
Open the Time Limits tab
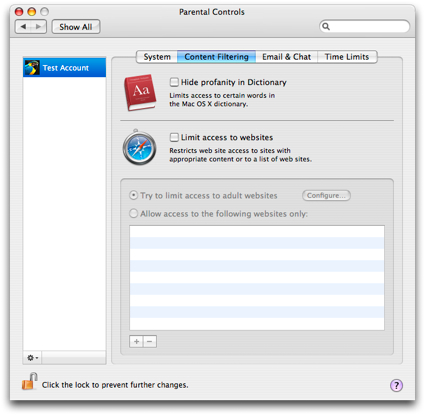[347, 57]
